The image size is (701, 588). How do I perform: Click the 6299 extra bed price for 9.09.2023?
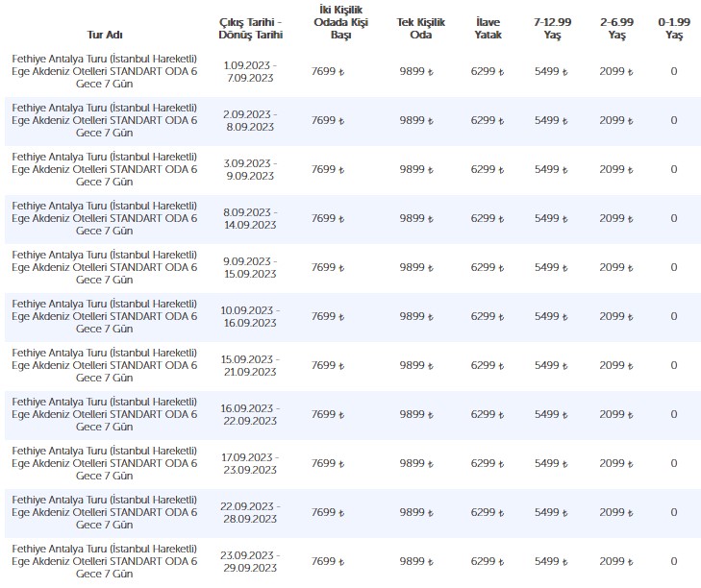[488, 268]
